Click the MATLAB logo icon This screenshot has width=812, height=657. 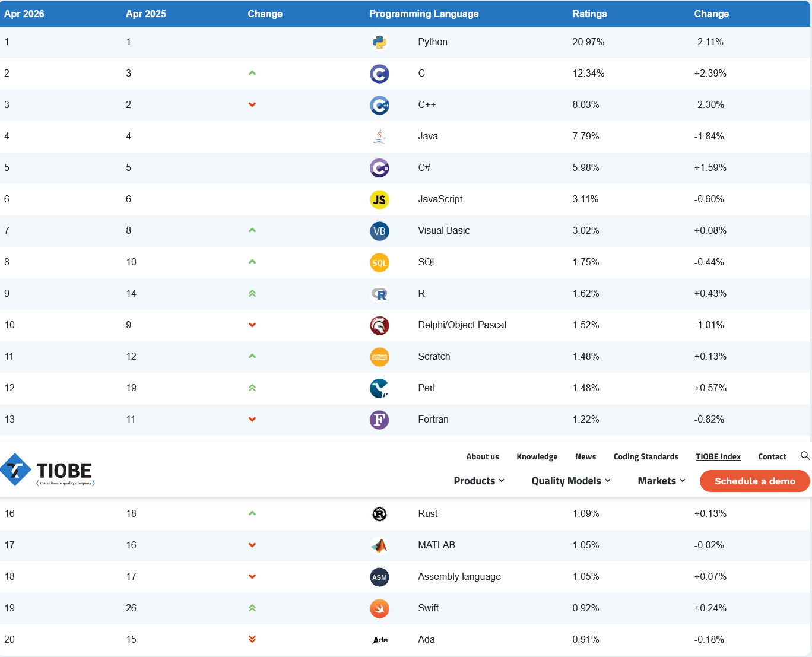(x=379, y=545)
